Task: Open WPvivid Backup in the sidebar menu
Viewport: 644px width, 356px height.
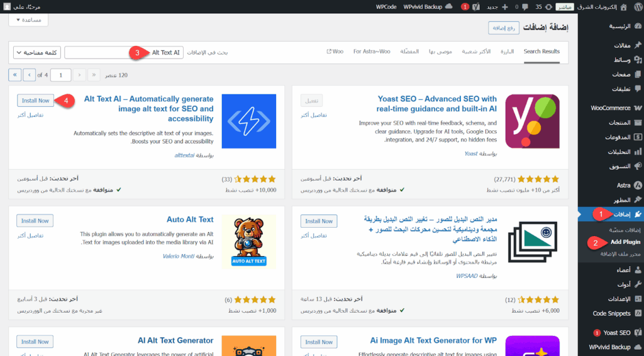Action: [609, 347]
